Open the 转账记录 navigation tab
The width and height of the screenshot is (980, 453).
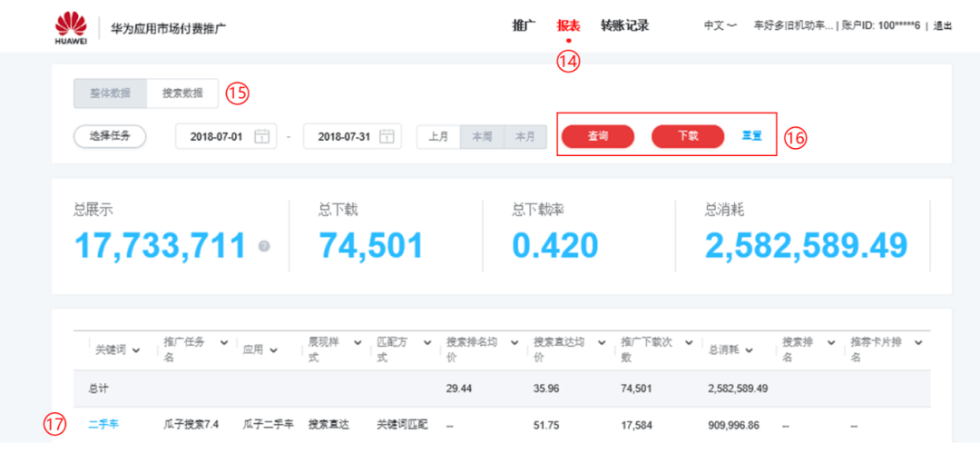(624, 26)
